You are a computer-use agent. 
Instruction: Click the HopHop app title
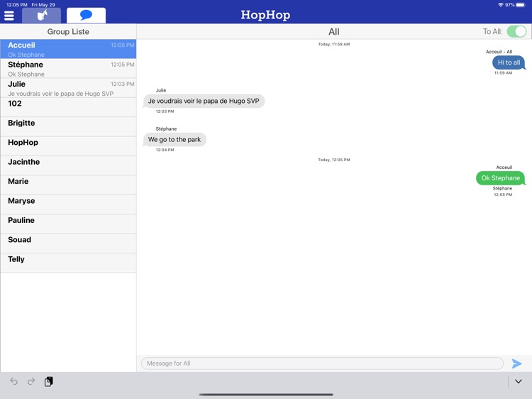[x=265, y=15]
